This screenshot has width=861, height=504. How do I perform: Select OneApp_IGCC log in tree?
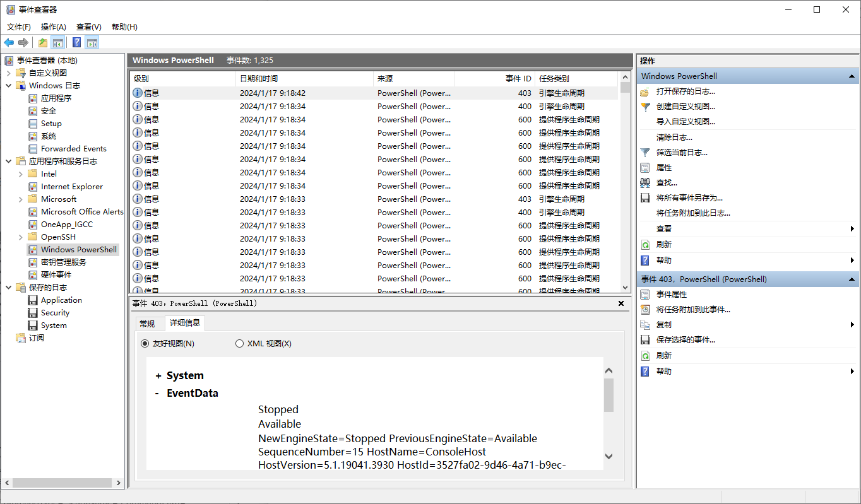(x=67, y=224)
